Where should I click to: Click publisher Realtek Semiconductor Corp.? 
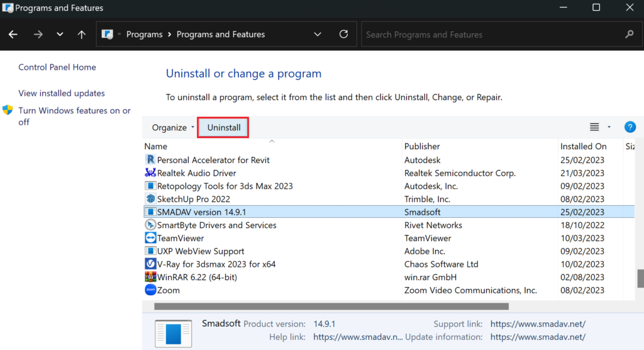(460, 173)
